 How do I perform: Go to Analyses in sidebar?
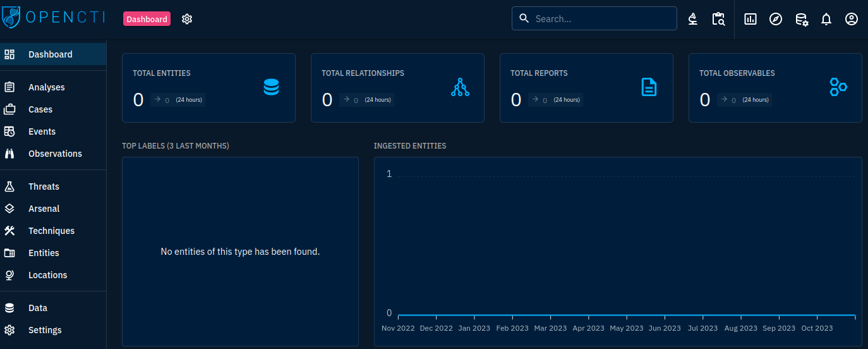click(x=46, y=87)
